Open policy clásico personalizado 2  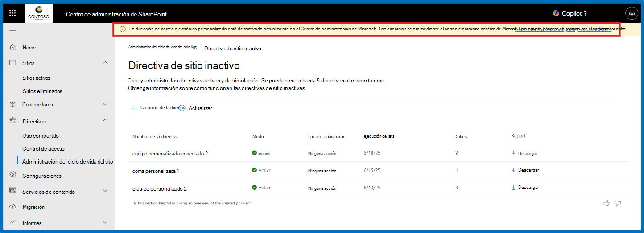(160, 189)
